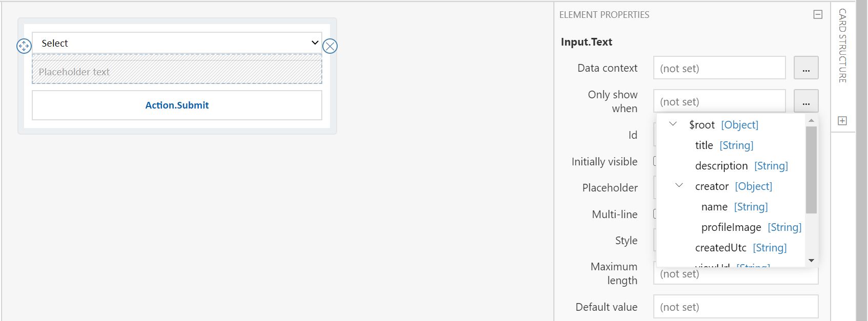Click the data tree scrollbar up arrow

811,120
